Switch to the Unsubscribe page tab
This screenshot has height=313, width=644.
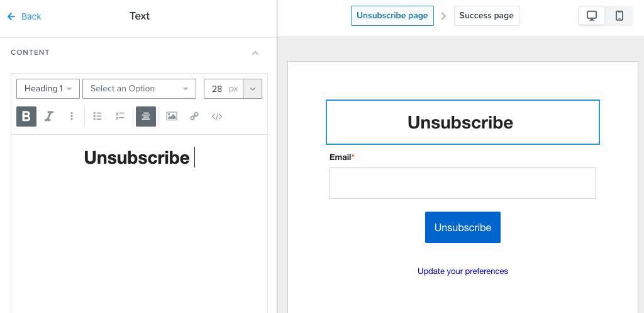click(392, 16)
